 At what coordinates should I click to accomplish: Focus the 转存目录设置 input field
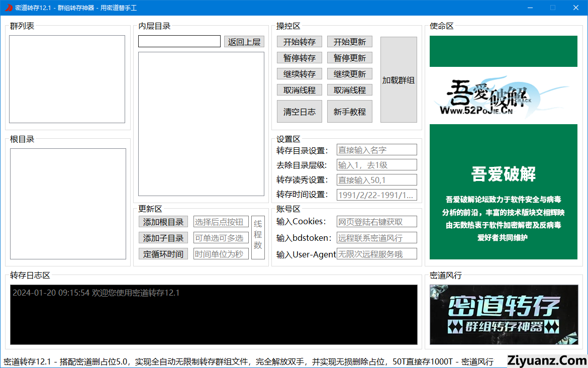(376, 150)
